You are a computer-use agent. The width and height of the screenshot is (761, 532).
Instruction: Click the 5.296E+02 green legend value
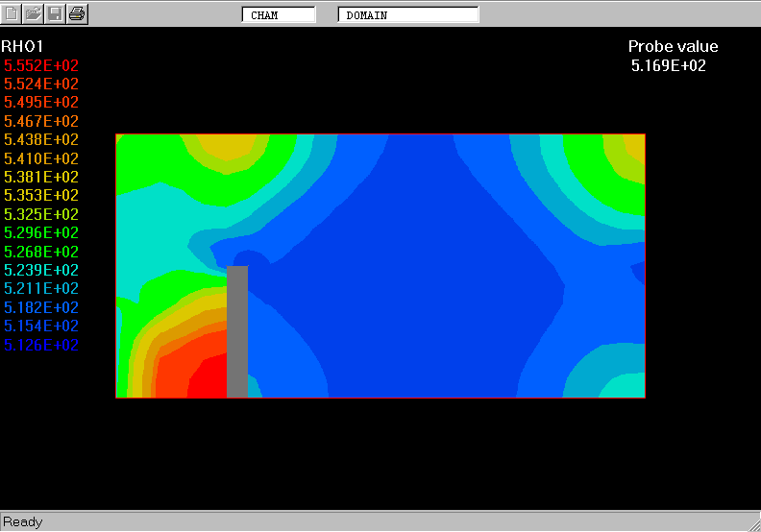pos(41,233)
